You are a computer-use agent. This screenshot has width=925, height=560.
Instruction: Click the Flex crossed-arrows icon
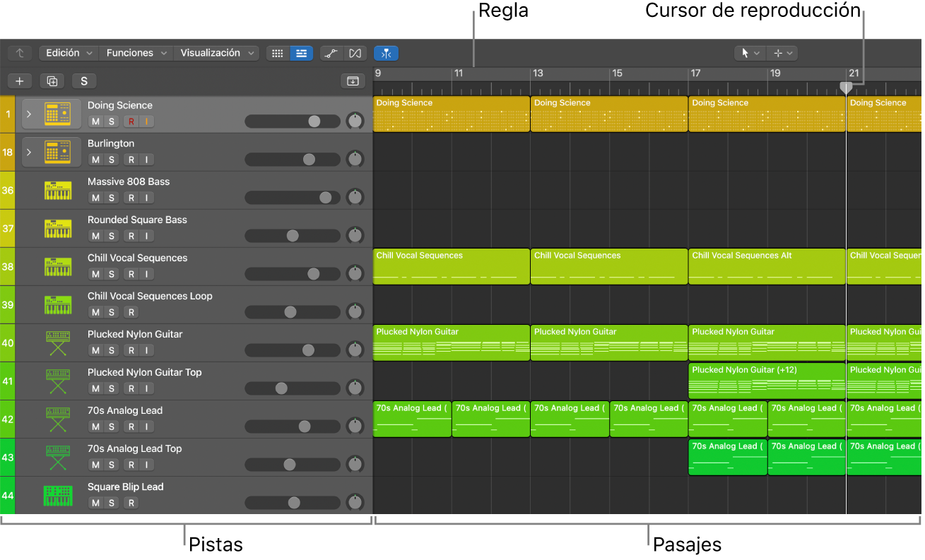coord(355,53)
